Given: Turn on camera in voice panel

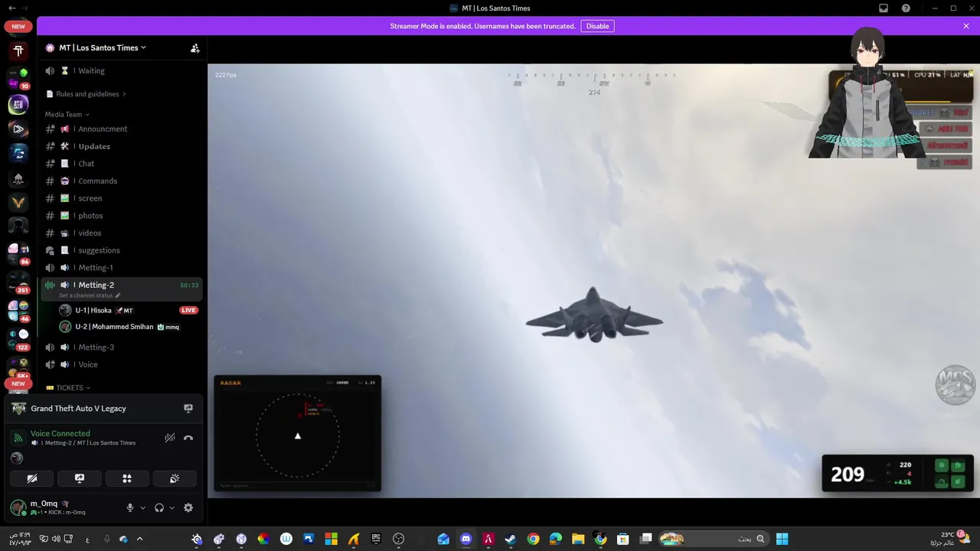Looking at the screenshot, I should click(x=32, y=478).
